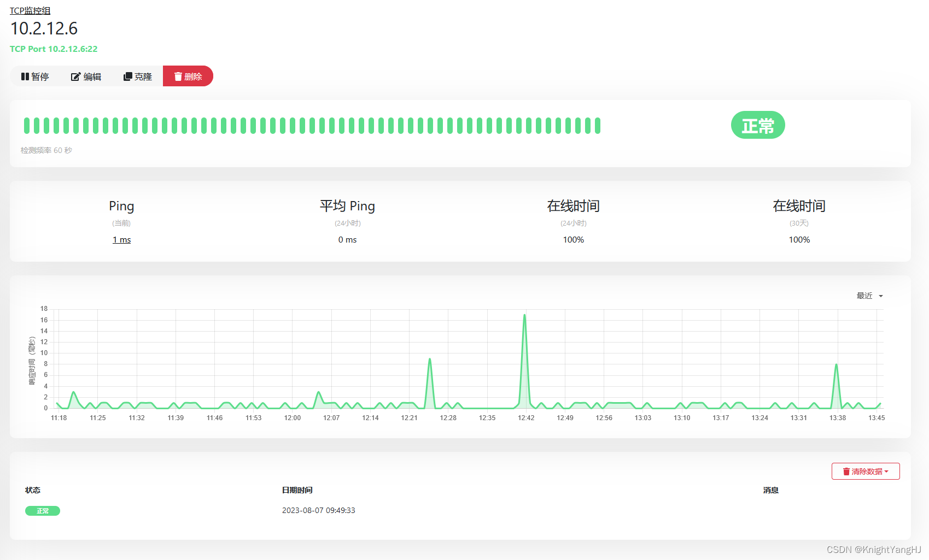
Task: Click the pause icon on 暂停 button
Action: pos(25,76)
